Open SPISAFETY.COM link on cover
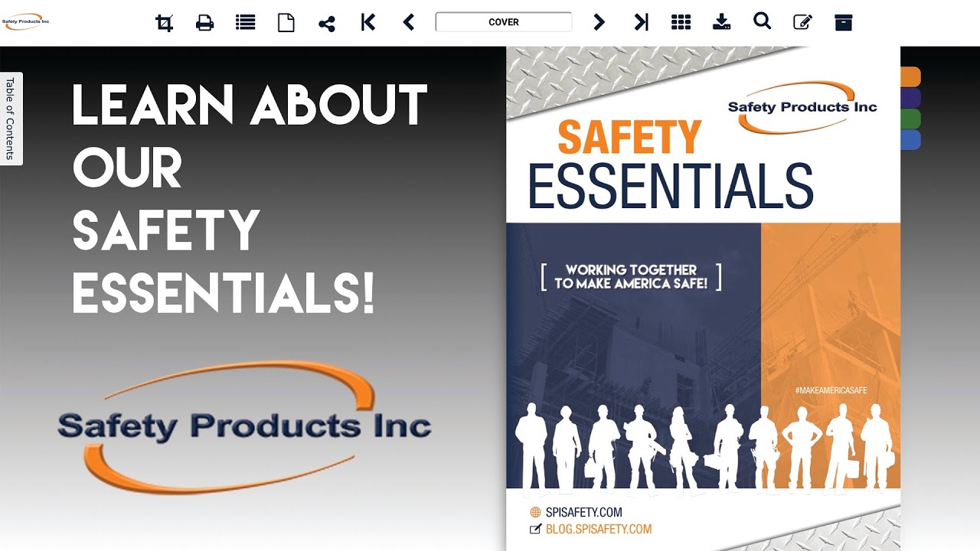The image size is (980, 551). 583,512
